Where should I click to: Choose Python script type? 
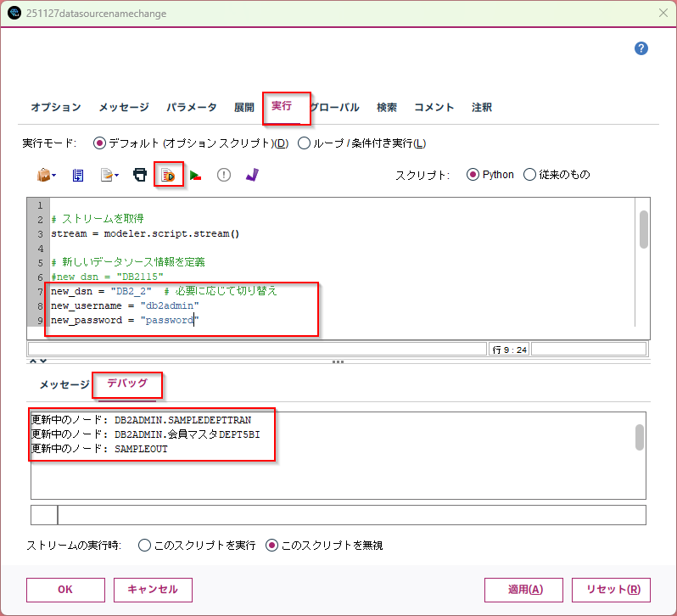point(473,175)
